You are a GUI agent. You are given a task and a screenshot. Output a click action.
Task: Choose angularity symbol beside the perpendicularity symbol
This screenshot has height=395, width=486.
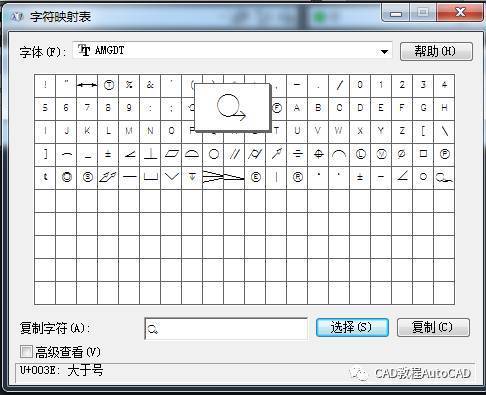tap(129, 154)
